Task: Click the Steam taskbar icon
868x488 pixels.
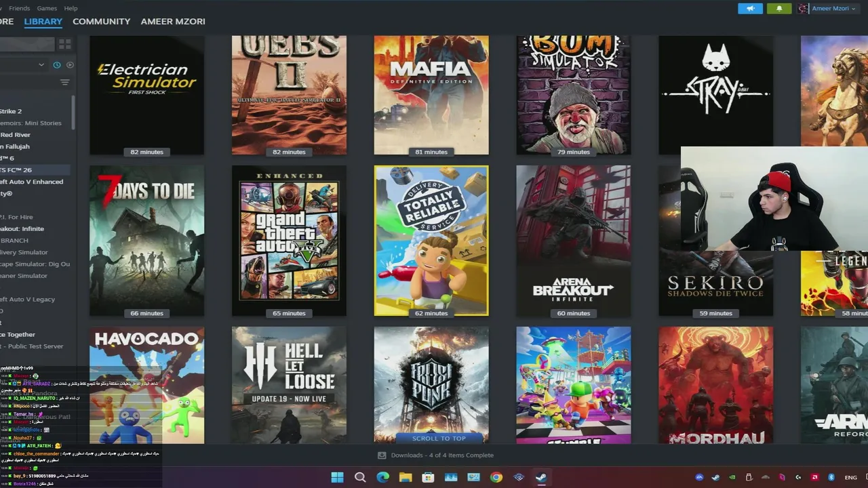Action: click(x=541, y=477)
